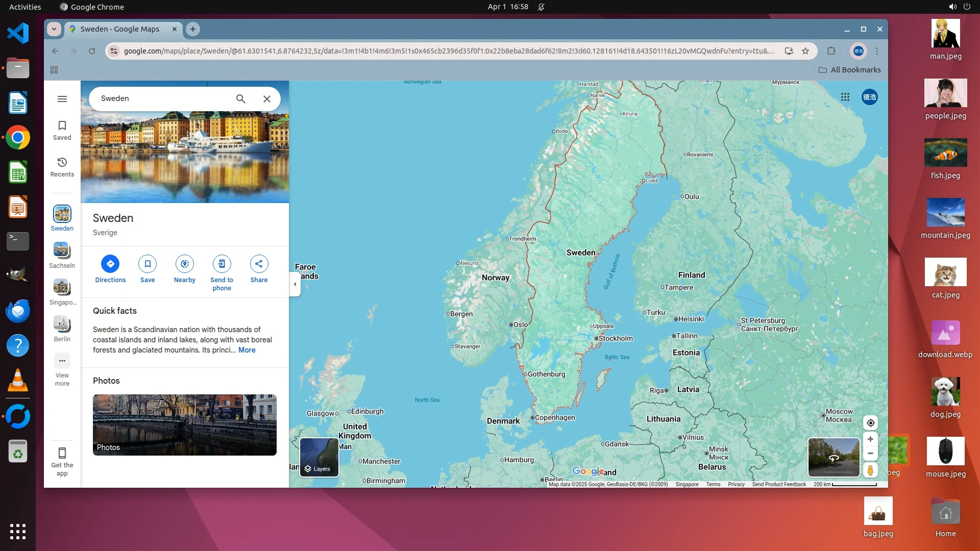Click the Save bookmark icon under Sweden
The width and height of the screenshot is (980, 551).
coord(148,264)
